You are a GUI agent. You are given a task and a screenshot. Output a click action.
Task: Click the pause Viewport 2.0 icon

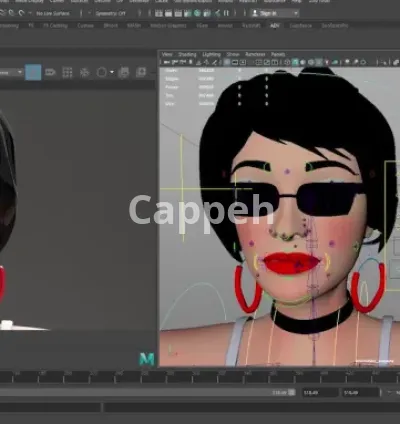point(226,13)
